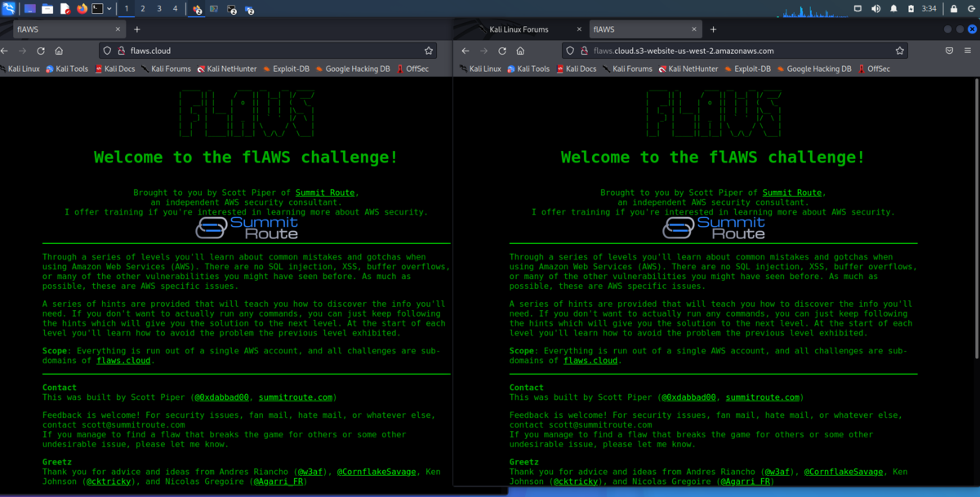
Task: Open OffSec bookmark in left window
Action: click(x=412, y=69)
